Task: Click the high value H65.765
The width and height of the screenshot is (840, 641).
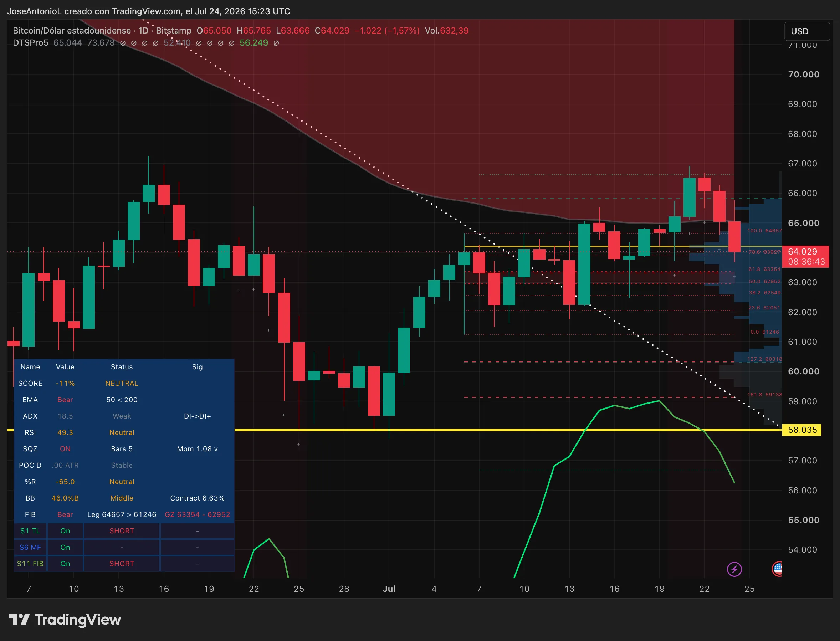Action: click(x=254, y=31)
